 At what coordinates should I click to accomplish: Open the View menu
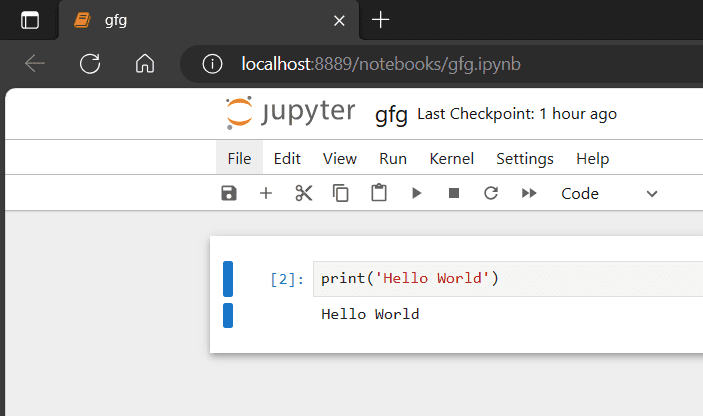click(x=340, y=159)
